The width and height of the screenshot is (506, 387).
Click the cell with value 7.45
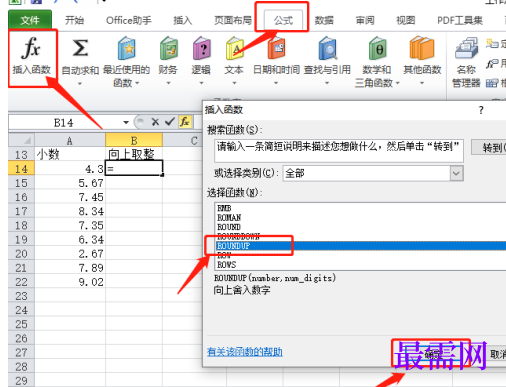70,197
